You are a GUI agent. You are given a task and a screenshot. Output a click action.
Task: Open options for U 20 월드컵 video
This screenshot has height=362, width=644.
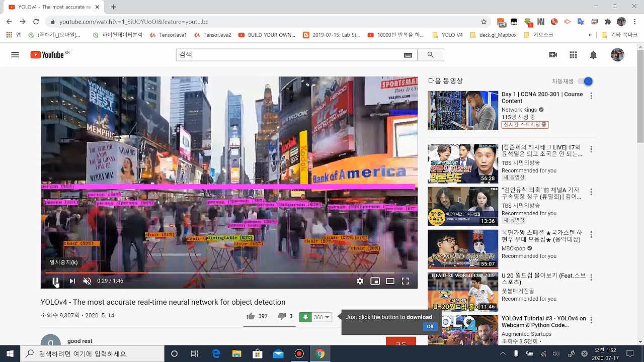click(591, 278)
